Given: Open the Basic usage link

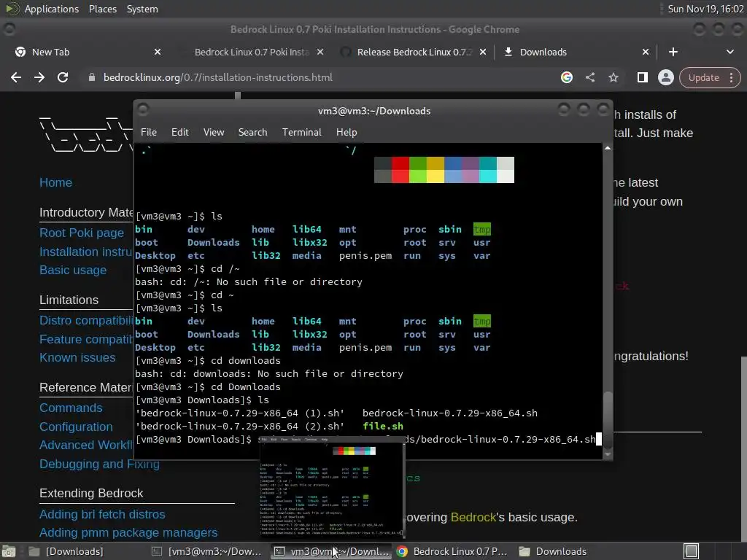Looking at the screenshot, I should tap(73, 270).
